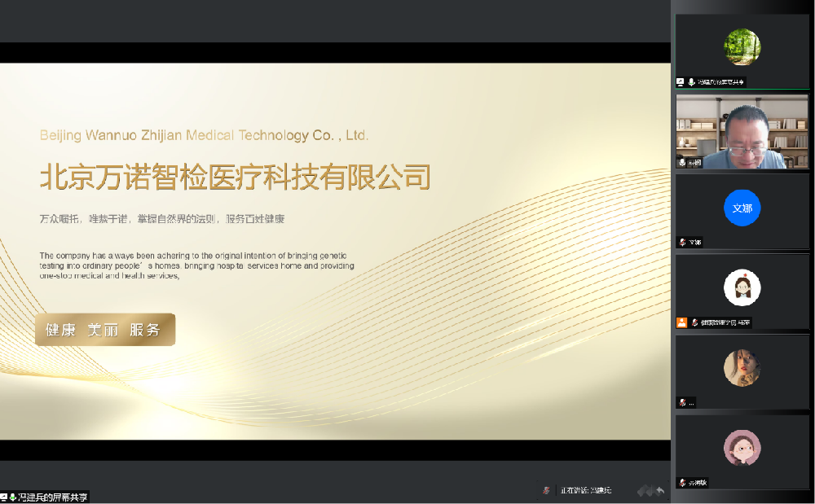Click the English company description paragraph
This screenshot has height=504, width=815.
click(197, 265)
